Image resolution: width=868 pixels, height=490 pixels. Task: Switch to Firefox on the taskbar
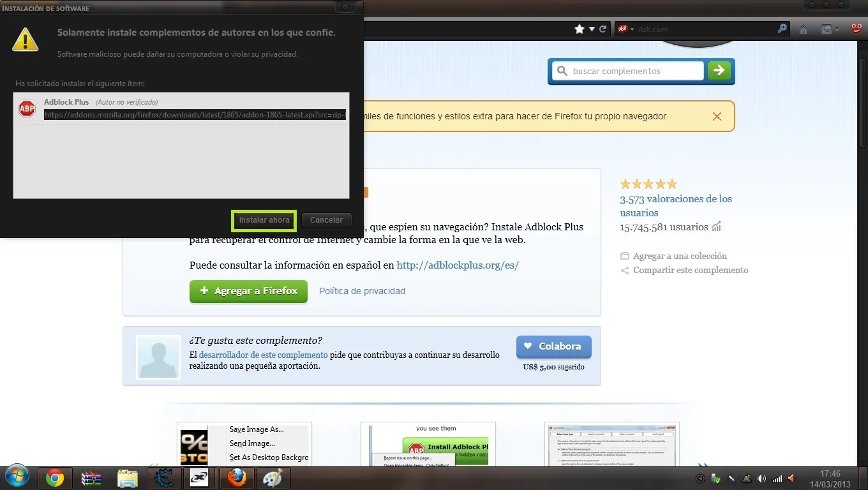click(x=237, y=478)
